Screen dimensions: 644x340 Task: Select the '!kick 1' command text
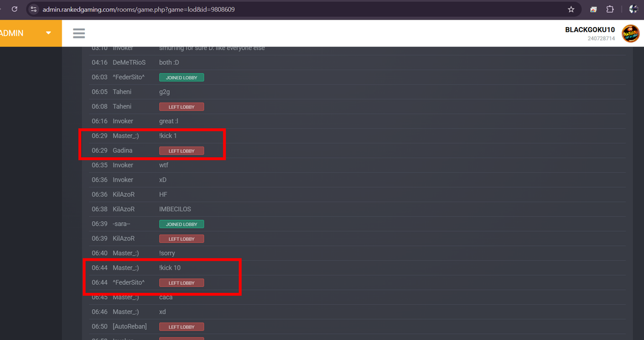167,136
